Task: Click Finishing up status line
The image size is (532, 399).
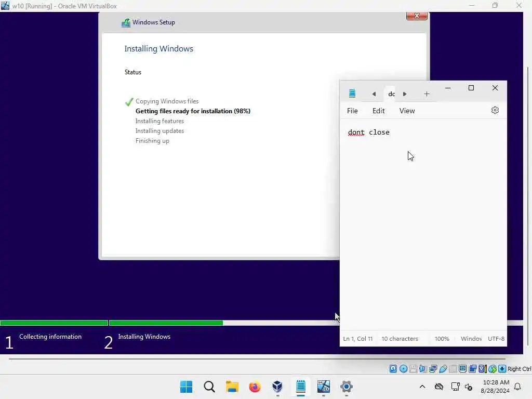Action: coord(152,140)
